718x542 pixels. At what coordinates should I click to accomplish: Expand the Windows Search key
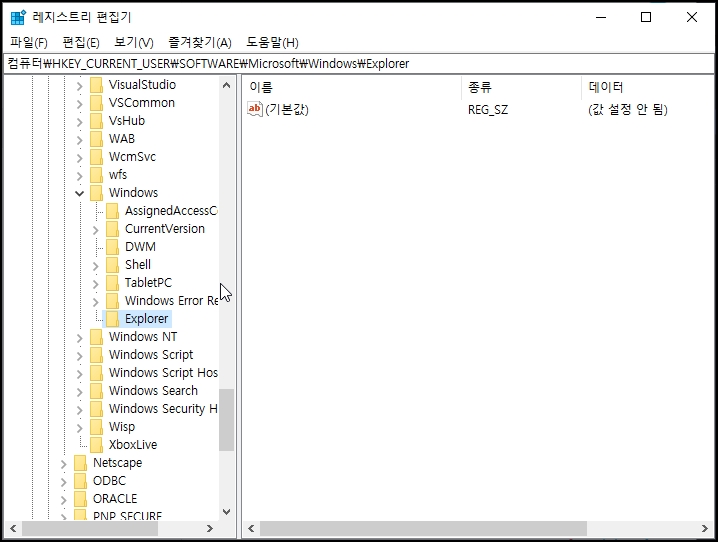coord(80,392)
